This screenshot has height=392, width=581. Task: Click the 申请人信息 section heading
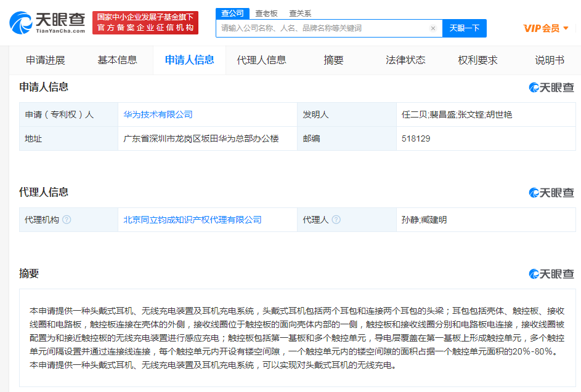click(x=44, y=87)
